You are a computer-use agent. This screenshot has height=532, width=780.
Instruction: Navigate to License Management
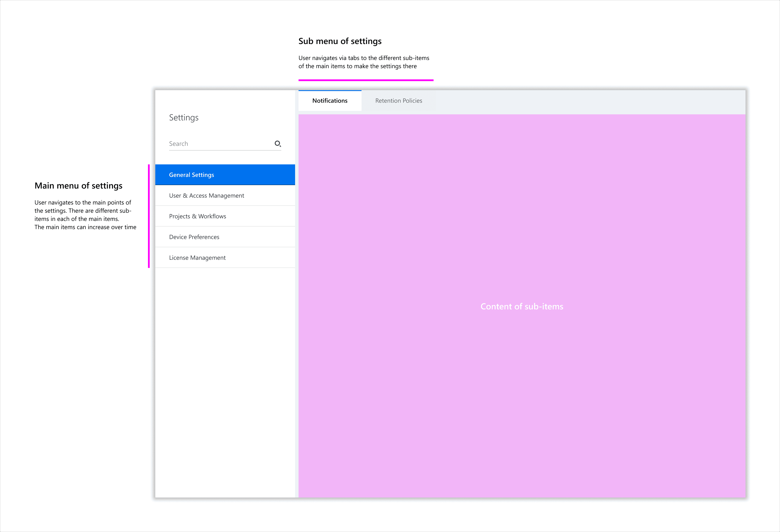tap(197, 258)
